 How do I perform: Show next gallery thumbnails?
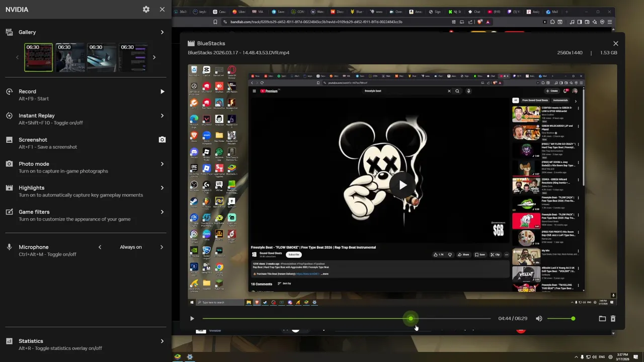(154, 57)
